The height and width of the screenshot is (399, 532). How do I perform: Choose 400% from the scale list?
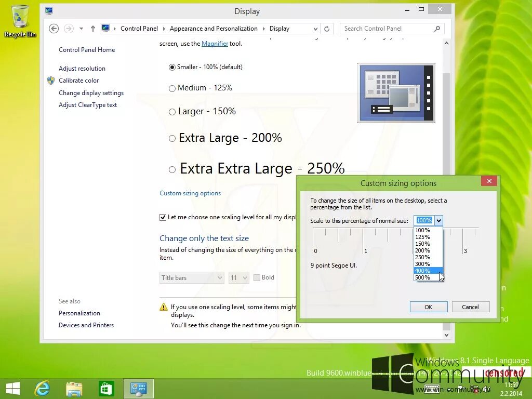pos(428,271)
